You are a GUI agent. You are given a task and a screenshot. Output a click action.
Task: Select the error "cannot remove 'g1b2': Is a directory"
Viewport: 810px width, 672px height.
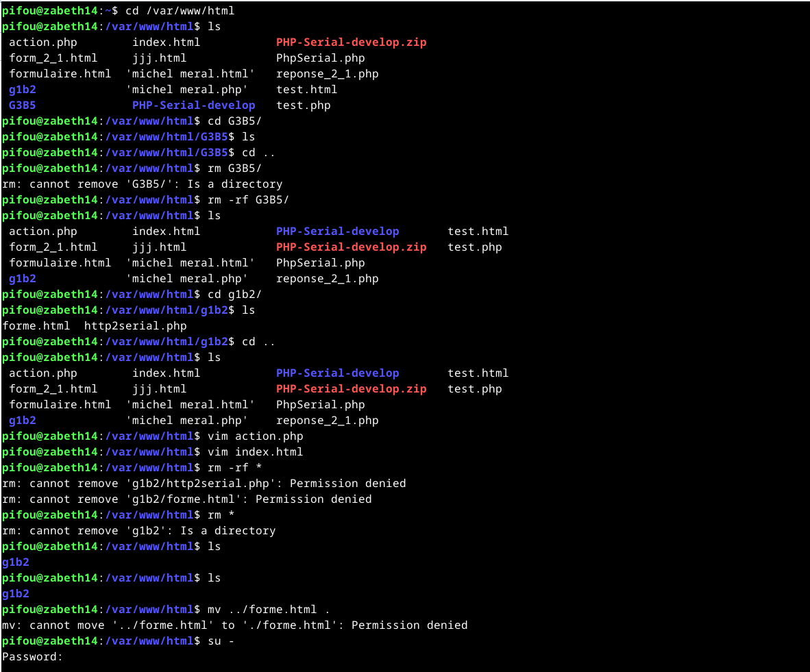point(152,531)
